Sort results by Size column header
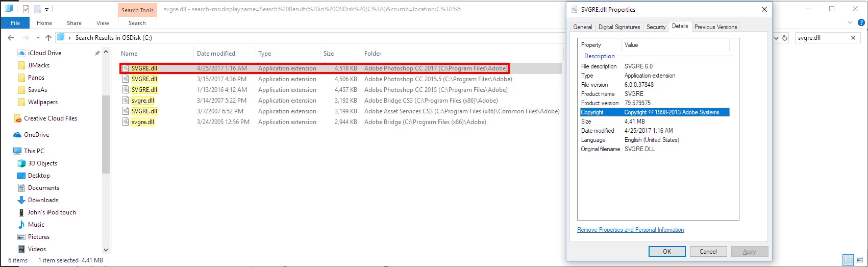This screenshot has height=267, width=868. (x=340, y=54)
